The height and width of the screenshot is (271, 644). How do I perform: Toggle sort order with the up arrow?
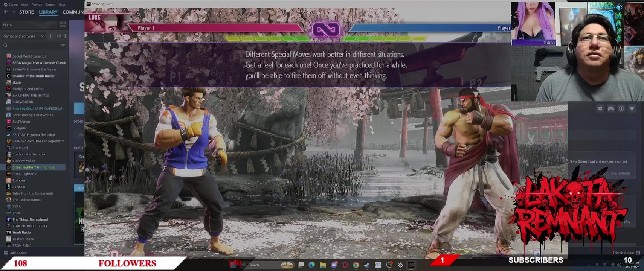click(x=51, y=36)
